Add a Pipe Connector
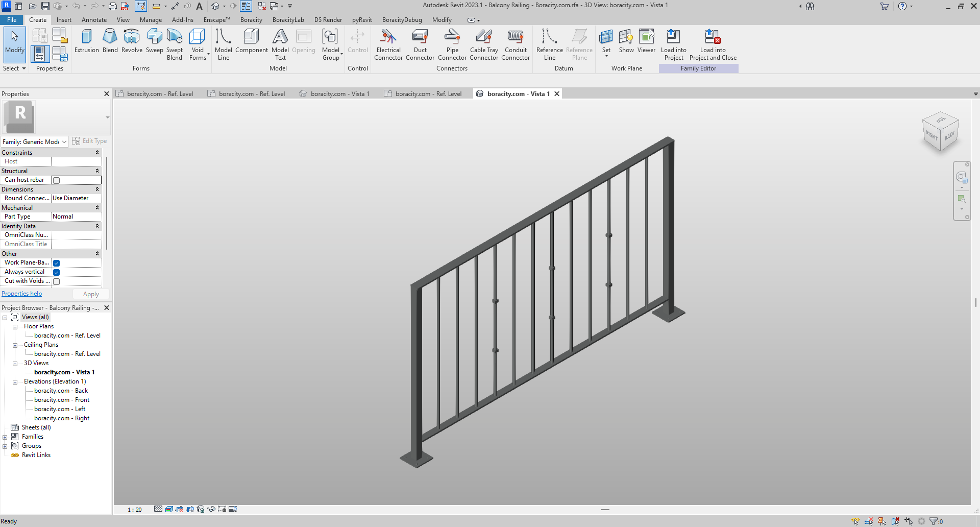980x527 pixels. tap(452, 44)
